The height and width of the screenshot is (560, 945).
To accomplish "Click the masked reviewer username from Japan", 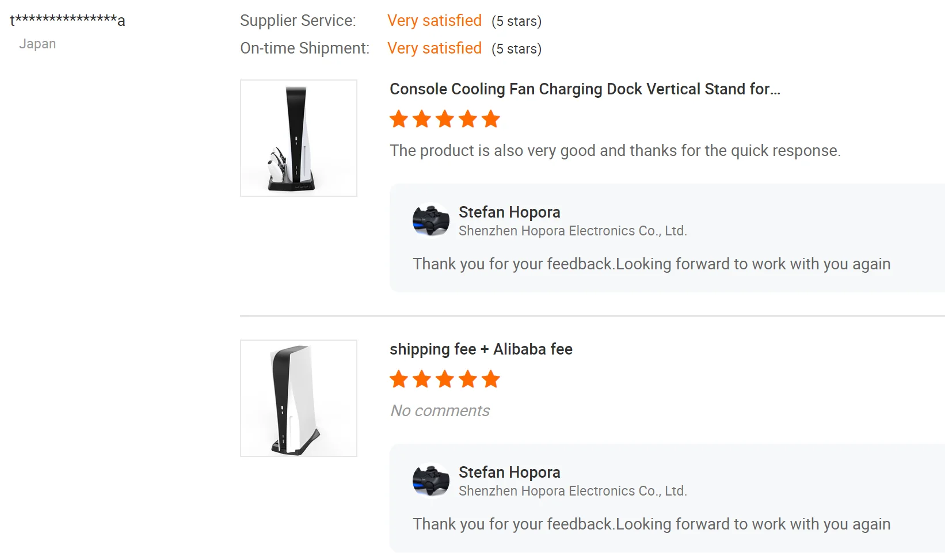I will click(x=67, y=20).
